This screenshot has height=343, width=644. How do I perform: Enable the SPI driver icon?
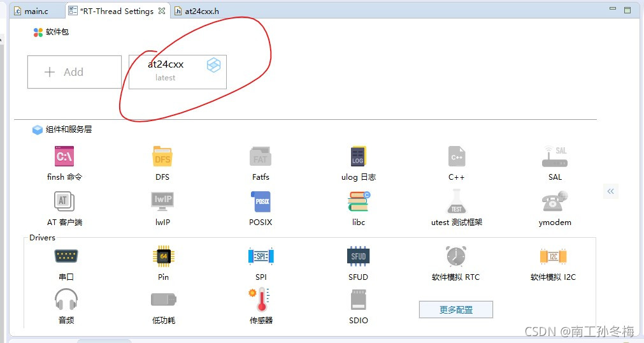pyautogui.click(x=261, y=257)
